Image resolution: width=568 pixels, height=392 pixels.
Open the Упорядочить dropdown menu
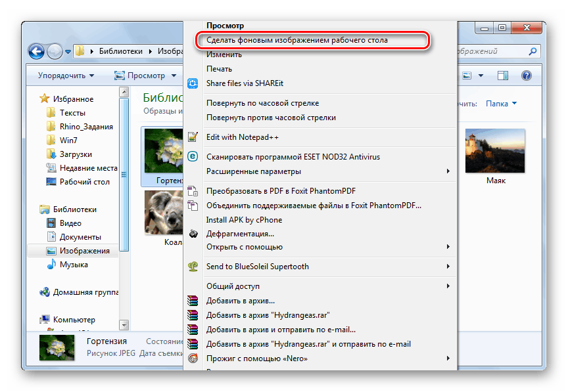pos(66,76)
